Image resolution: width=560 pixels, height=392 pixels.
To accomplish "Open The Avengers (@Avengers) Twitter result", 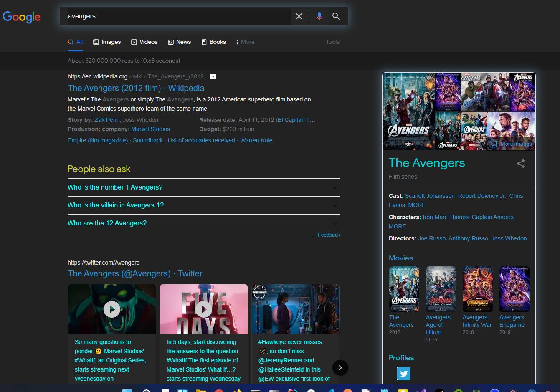I will point(135,273).
